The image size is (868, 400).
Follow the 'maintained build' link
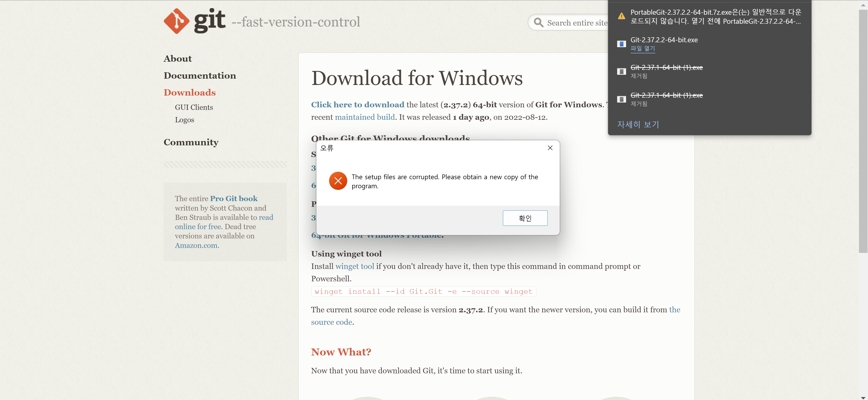coord(365,117)
